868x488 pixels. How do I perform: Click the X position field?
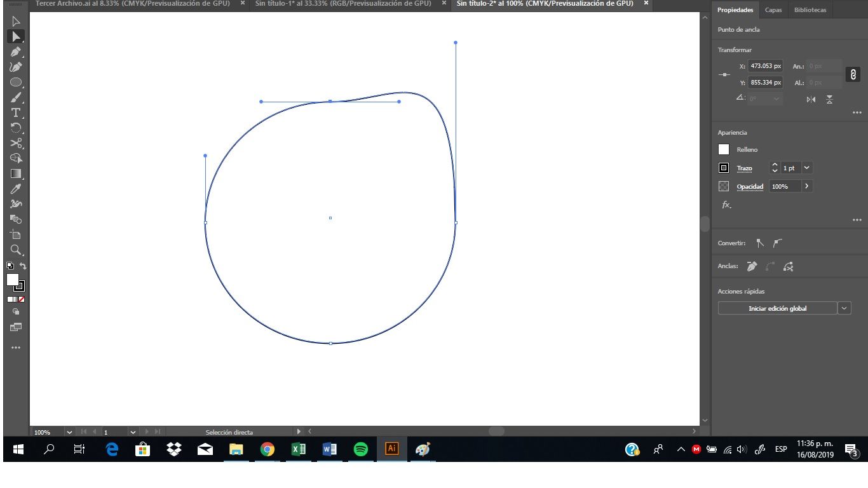pos(766,66)
